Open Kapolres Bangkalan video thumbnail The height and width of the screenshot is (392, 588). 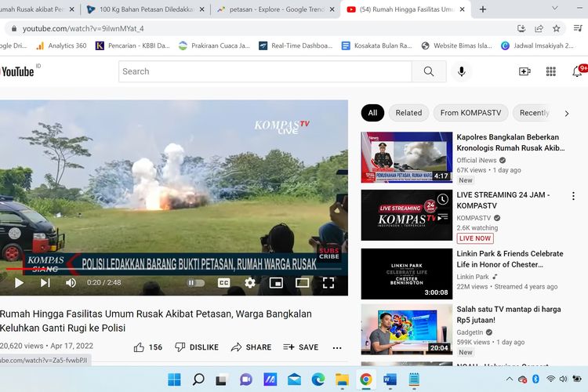406,157
